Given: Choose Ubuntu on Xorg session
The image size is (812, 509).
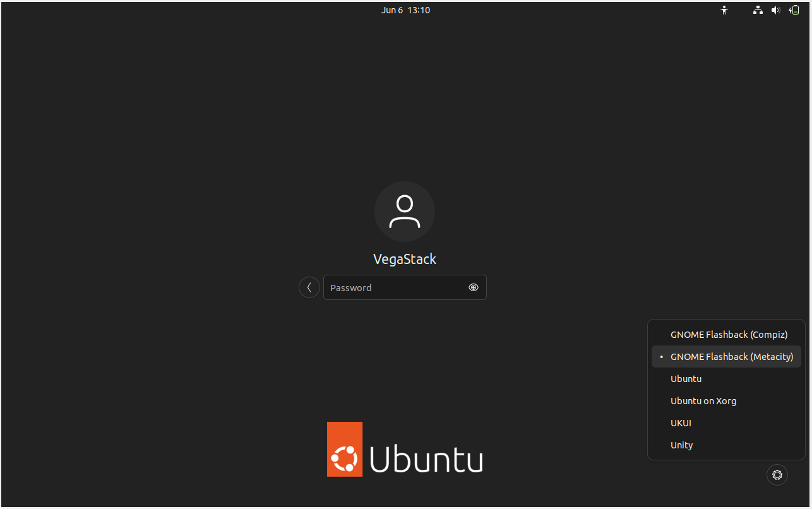Looking at the screenshot, I should [726, 401].
